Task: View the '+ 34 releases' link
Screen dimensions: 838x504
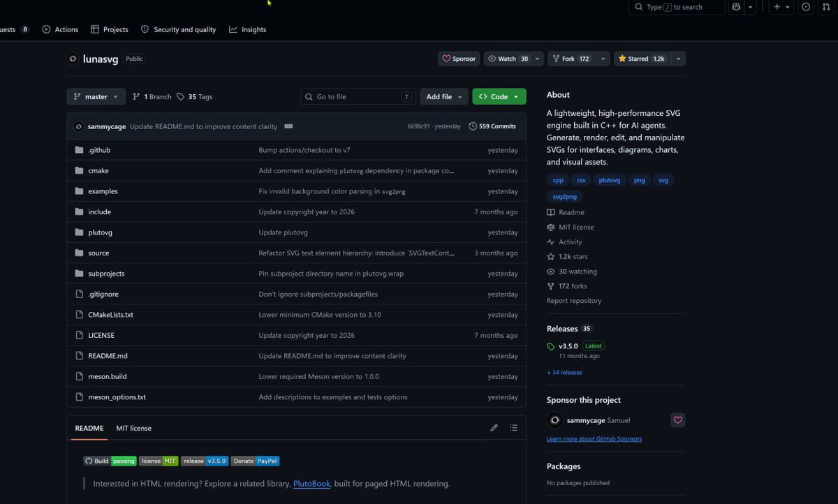Action: (564, 372)
